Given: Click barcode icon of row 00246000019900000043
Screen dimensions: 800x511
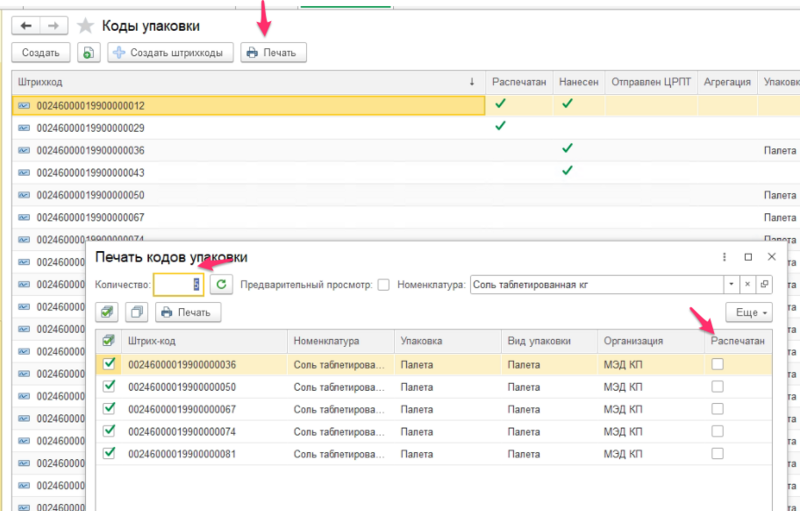Looking at the screenshot, I should point(24,173).
